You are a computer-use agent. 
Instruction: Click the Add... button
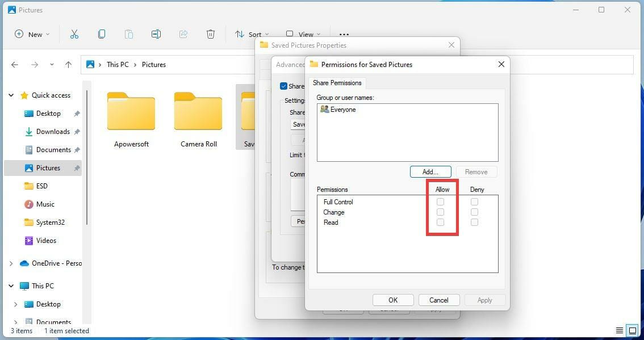click(430, 171)
